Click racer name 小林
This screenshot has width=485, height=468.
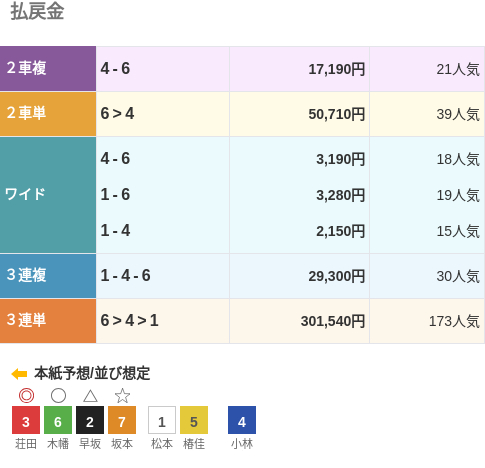(x=242, y=444)
